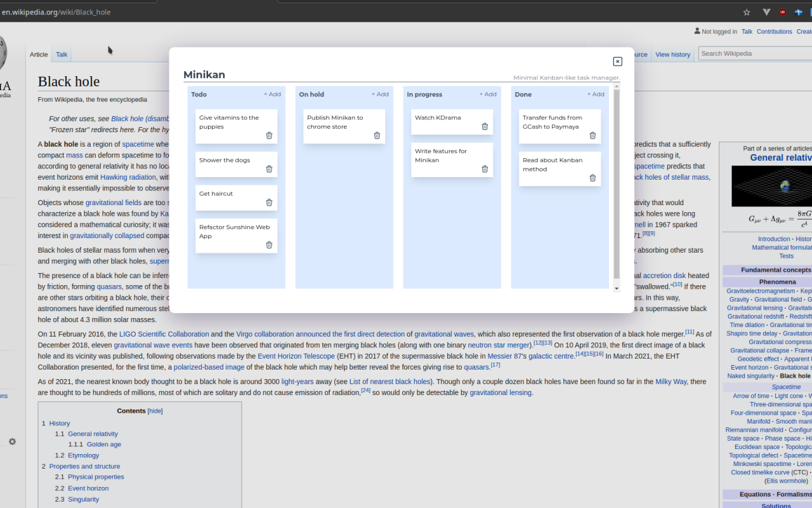Delete the "Shower the dogs" task
The height and width of the screenshot is (508, 812).
[x=269, y=169]
